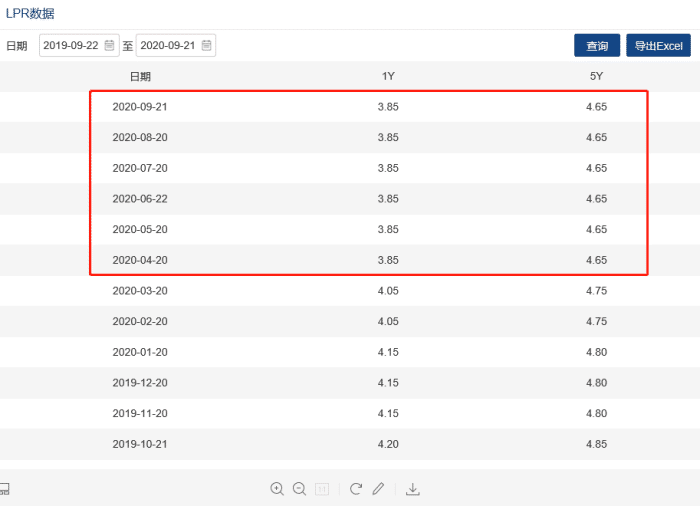Viewport: 700px width, 506px height.
Task: Click the 导出Excel export button
Action: coord(658,46)
